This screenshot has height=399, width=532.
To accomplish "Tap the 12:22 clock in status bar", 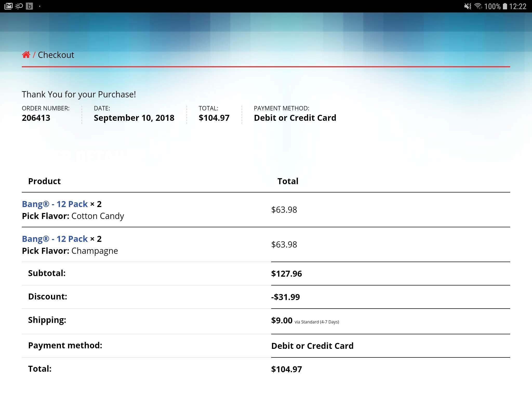I will [518, 6].
